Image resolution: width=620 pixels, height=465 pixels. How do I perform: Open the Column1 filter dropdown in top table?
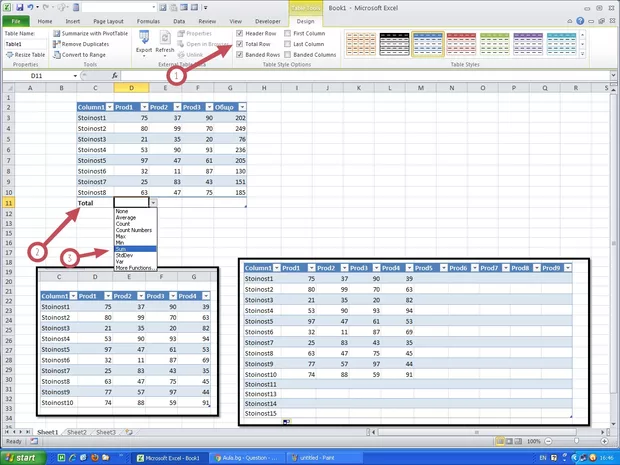(109, 107)
